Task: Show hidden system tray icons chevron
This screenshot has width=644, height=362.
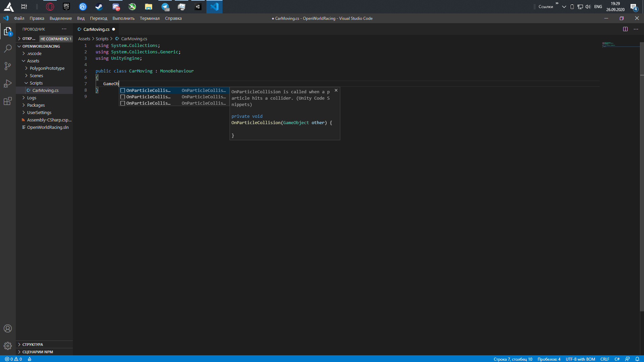Action: point(564,7)
